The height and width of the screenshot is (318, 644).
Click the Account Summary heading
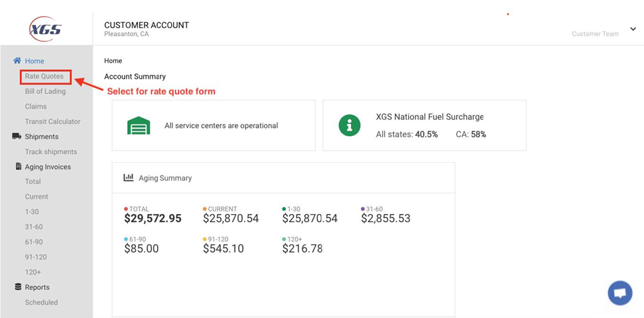click(x=135, y=77)
